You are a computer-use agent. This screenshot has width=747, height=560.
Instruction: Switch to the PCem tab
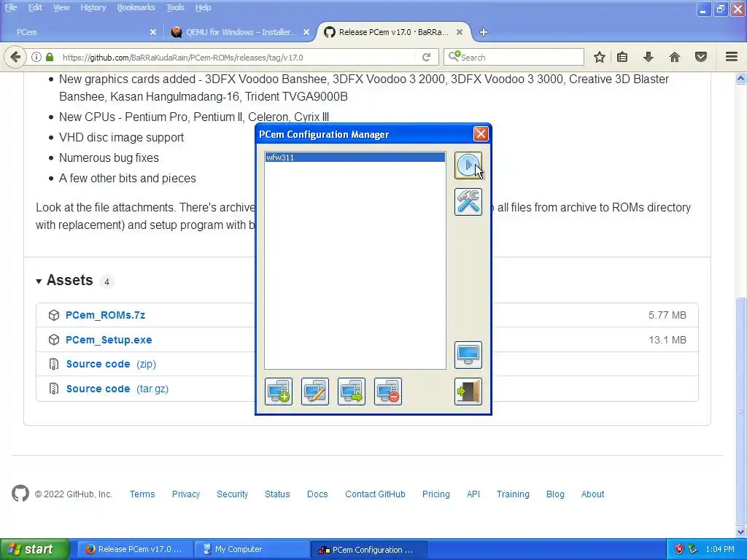pos(81,32)
